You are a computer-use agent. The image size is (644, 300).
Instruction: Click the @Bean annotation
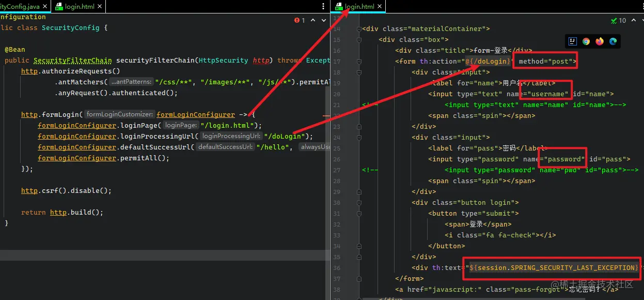tap(15, 50)
